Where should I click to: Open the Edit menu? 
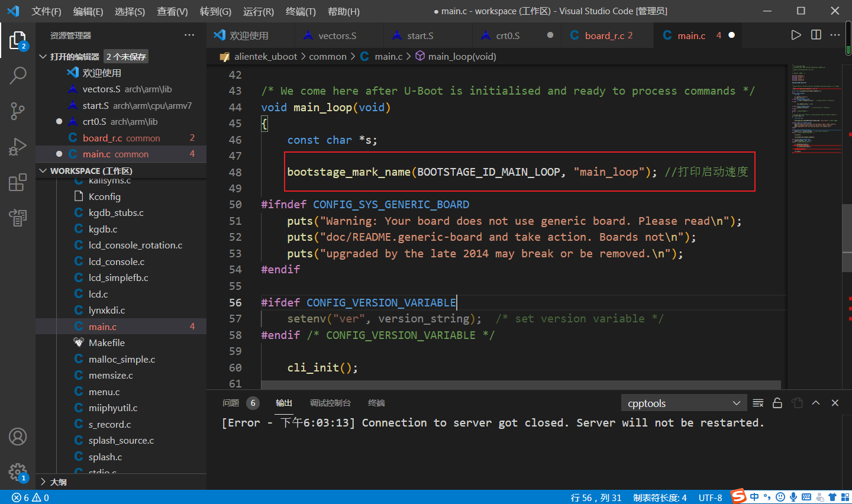[88, 11]
